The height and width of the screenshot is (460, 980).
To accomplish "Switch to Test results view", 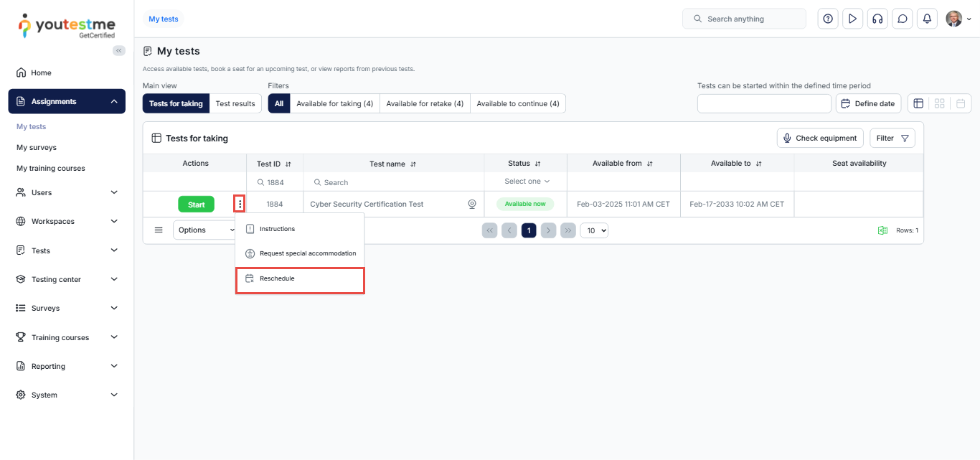I will pos(235,103).
